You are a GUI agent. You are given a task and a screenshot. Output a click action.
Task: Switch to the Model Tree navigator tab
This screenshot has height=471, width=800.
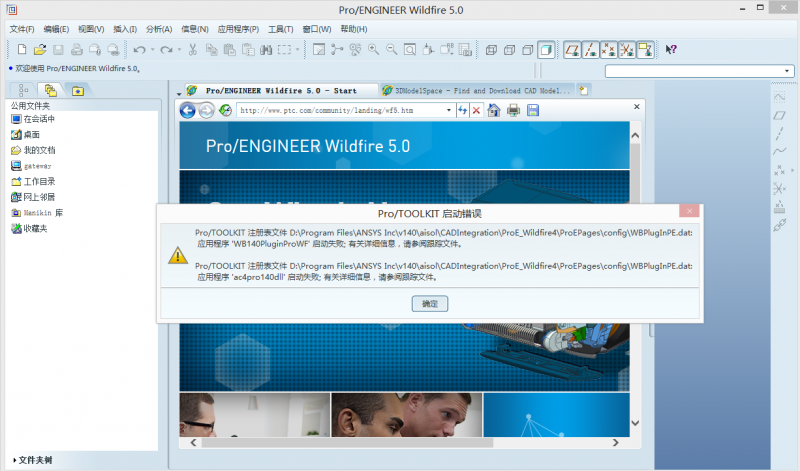pyautogui.click(x=23, y=90)
